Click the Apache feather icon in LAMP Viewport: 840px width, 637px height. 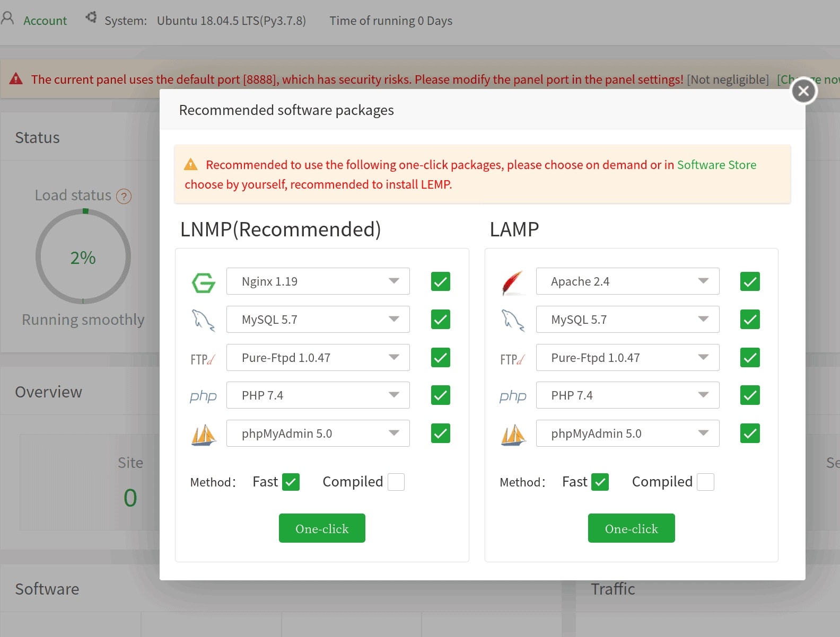click(x=513, y=282)
